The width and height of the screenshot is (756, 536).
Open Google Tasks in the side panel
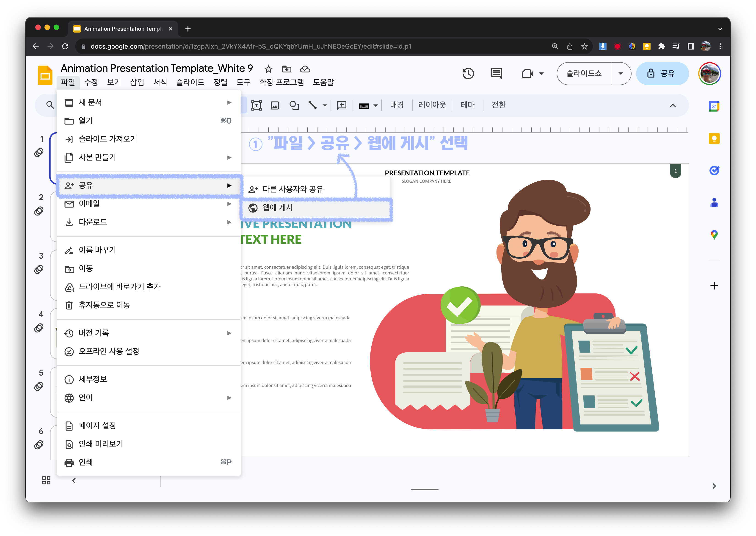click(714, 170)
